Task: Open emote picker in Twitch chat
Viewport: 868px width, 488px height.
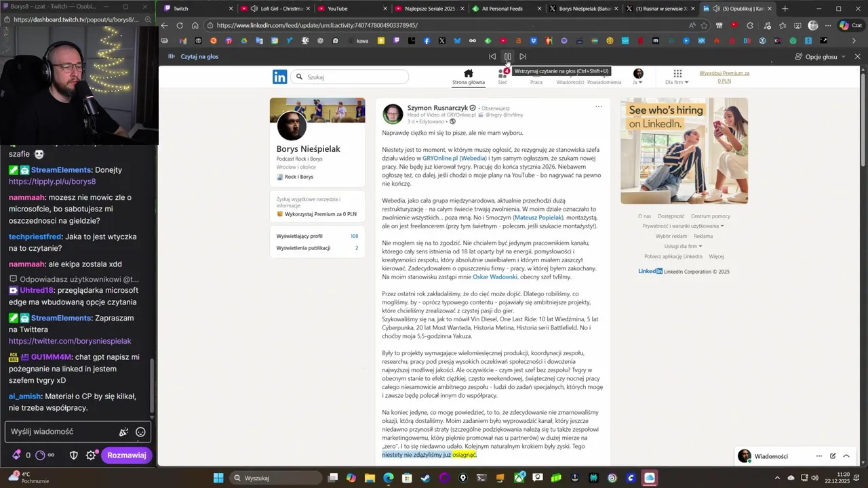Action: 140,432
